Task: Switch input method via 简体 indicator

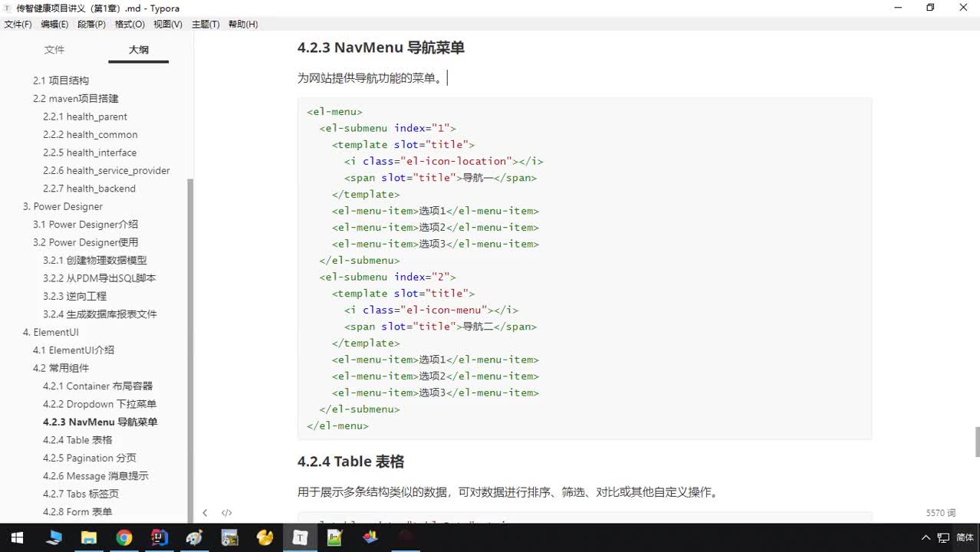Action: (965, 537)
